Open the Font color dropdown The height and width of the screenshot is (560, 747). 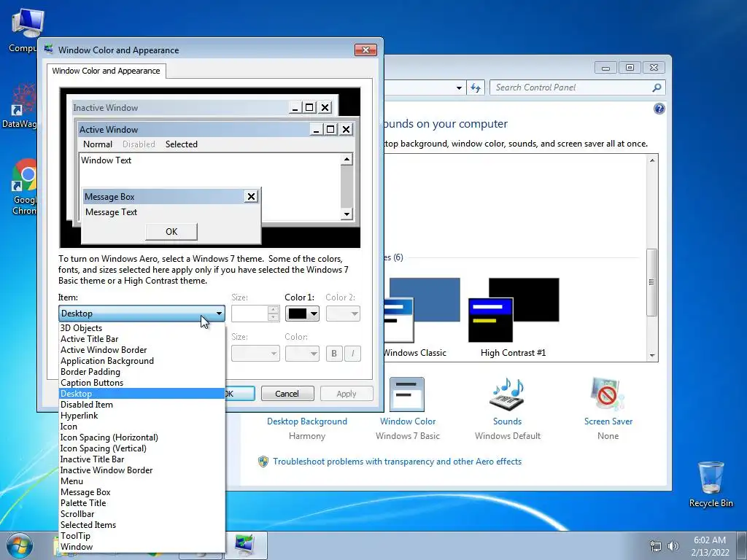coord(302,354)
